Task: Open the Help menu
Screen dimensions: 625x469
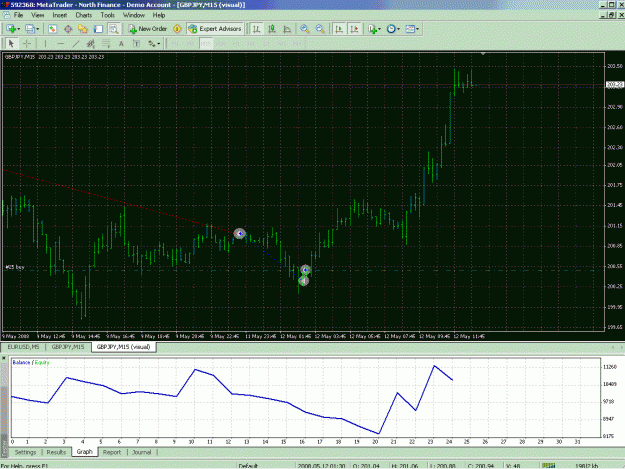Action: (159, 15)
